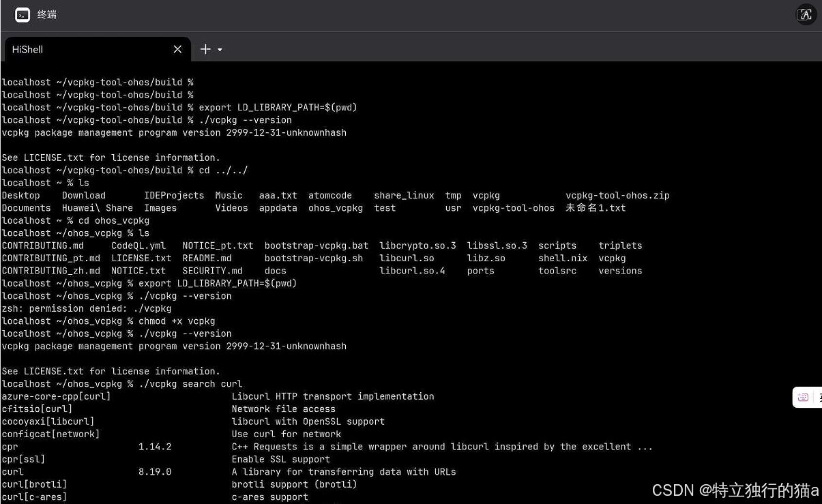
Task: Click 'Network file access' description
Action: 284,409
